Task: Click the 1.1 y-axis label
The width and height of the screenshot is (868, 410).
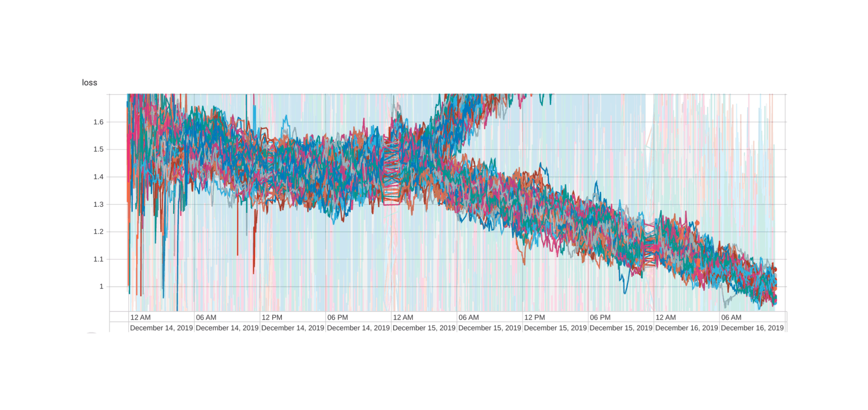Action: (x=99, y=259)
